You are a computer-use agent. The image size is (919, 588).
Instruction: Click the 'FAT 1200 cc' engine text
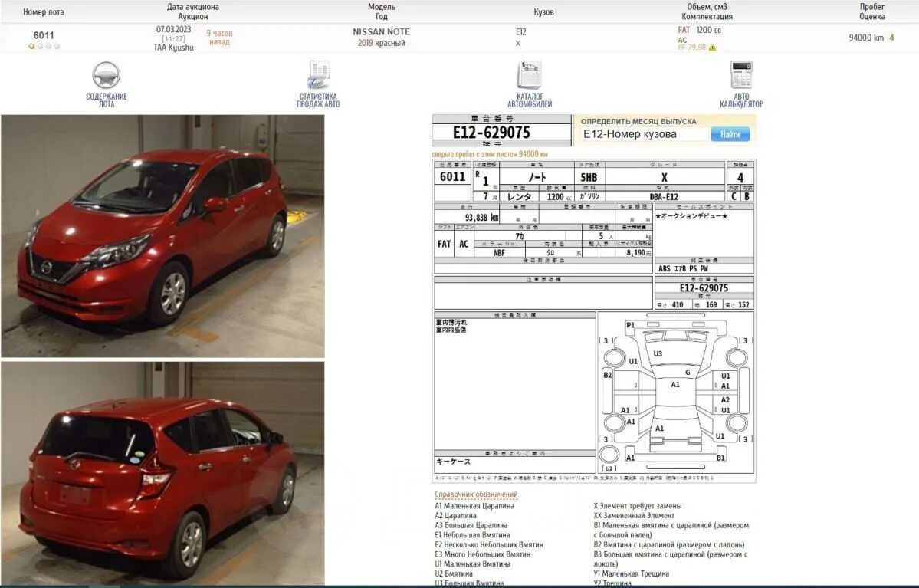pos(699,30)
